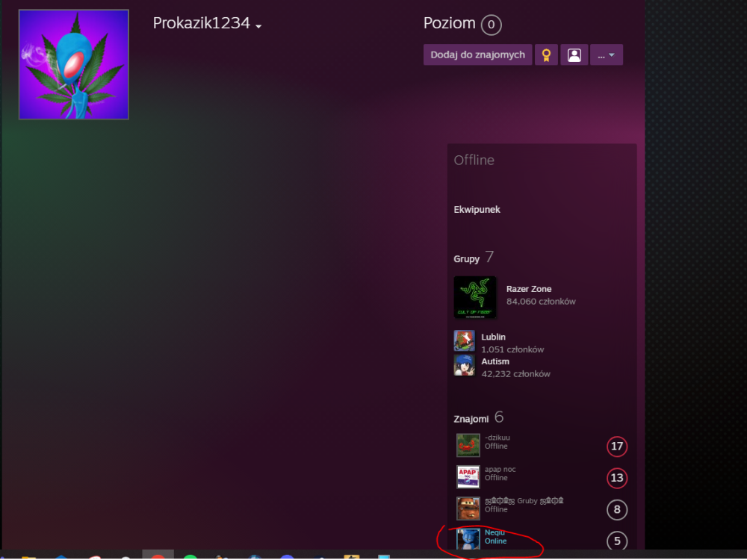The width and height of the screenshot is (747, 560).
Task: Open the Grupy groups list link
Action: tap(466, 259)
